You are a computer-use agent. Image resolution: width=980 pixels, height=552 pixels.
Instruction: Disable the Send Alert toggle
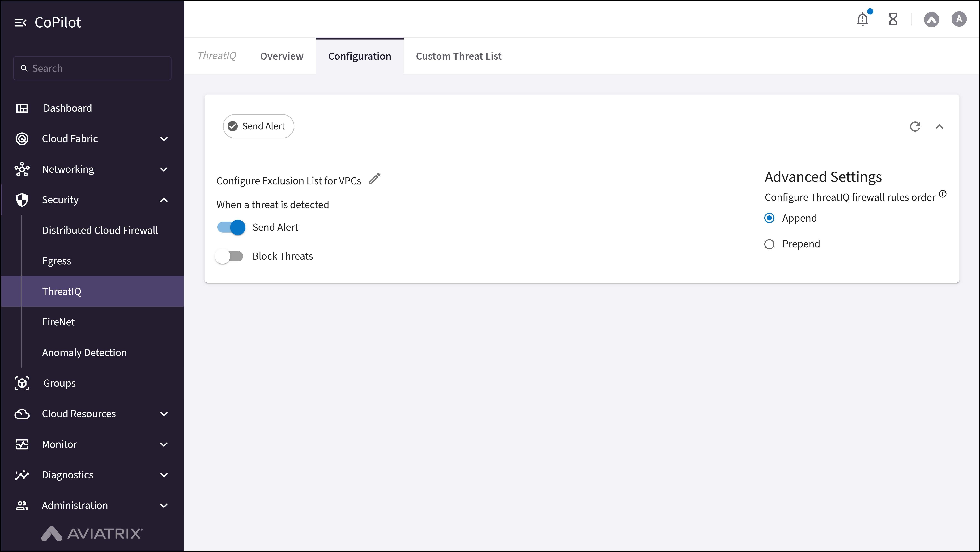pyautogui.click(x=231, y=227)
